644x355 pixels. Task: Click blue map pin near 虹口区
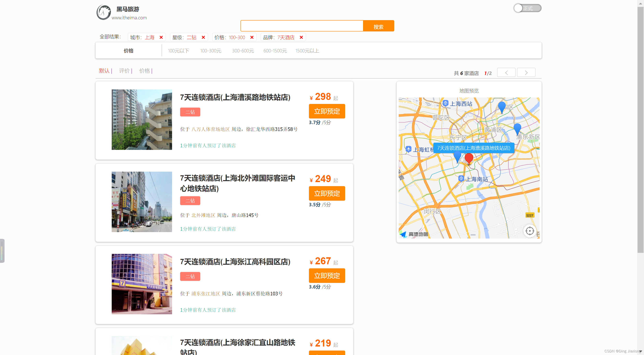[502, 107]
